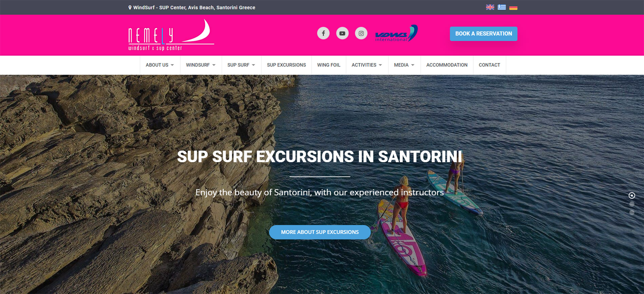Select the first active slider dot

tap(632, 195)
